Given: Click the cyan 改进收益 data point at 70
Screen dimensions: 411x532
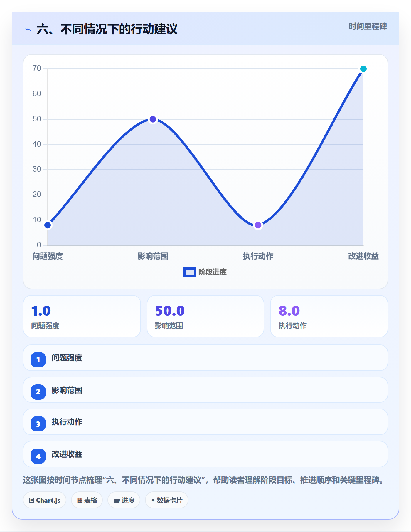Looking at the screenshot, I should pyautogui.click(x=363, y=69).
